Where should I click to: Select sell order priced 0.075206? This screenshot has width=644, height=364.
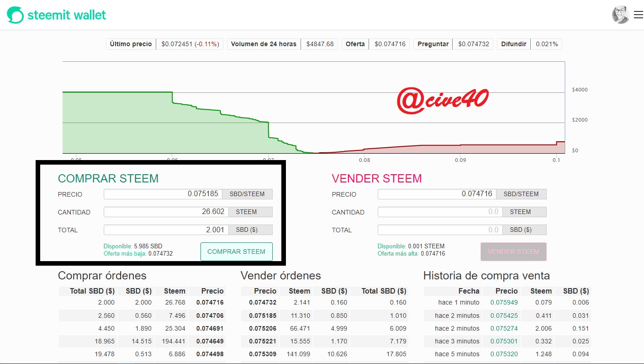click(x=324, y=328)
